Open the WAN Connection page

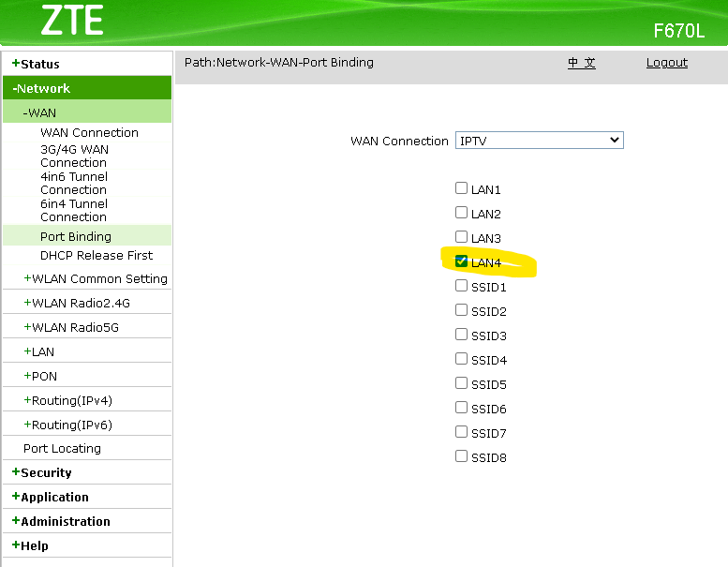point(89,133)
